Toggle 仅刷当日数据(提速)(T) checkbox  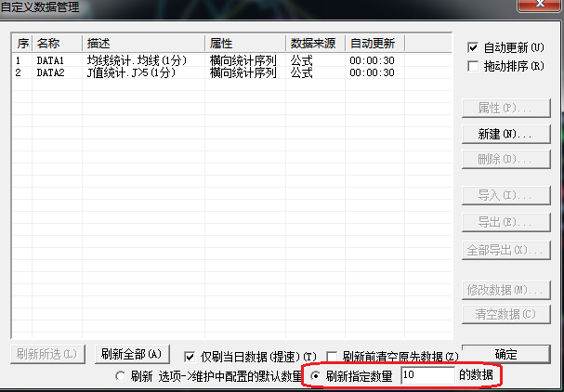[190, 357]
